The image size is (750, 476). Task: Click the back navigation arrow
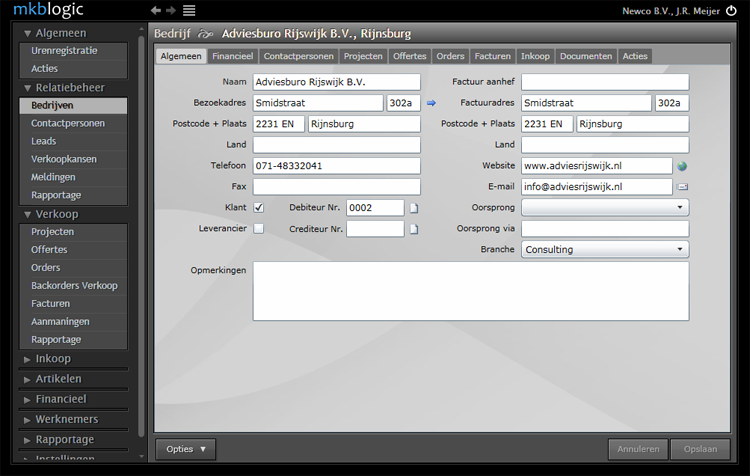click(x=155, y=10)
